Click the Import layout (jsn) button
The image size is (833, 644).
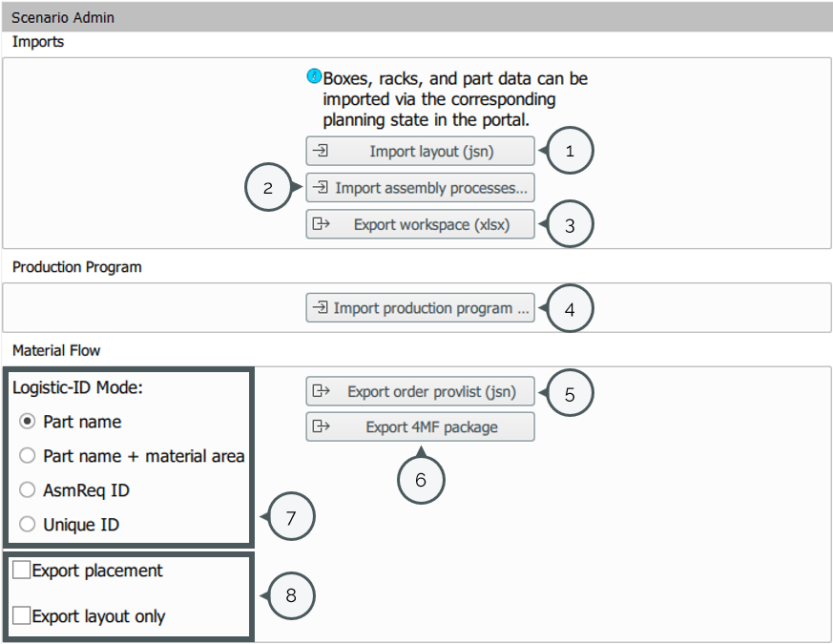[x=420, y=152]
